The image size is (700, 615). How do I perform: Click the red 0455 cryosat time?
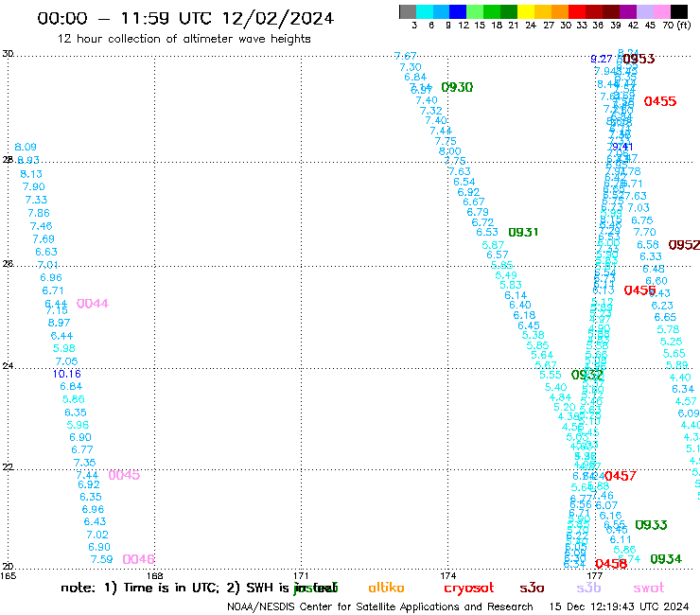(x=660, y=101)
